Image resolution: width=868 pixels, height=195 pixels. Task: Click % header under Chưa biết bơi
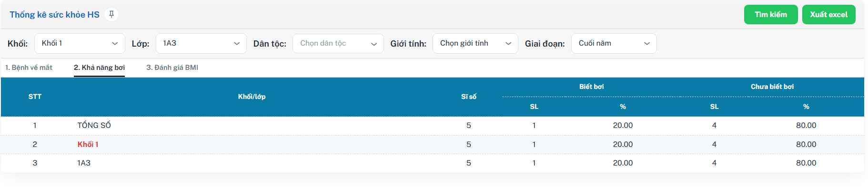pyautogui.click(x=806, y=107)
